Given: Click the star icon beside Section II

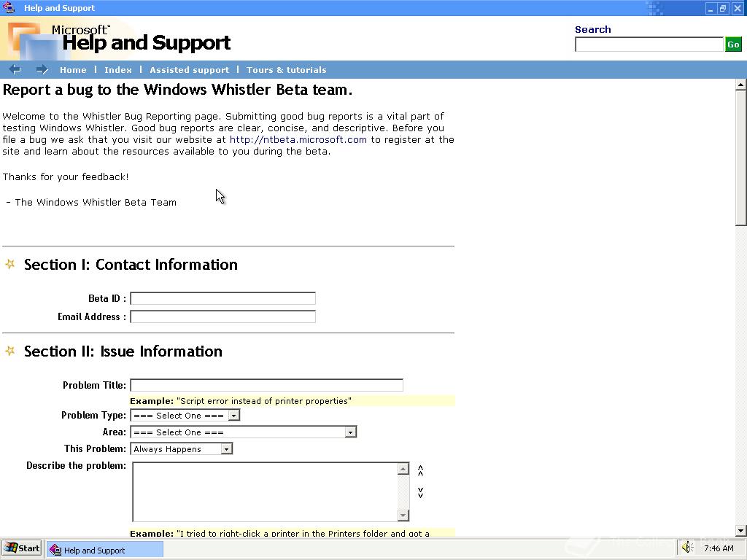Looking at the screenshot, I should click(10, 351).
